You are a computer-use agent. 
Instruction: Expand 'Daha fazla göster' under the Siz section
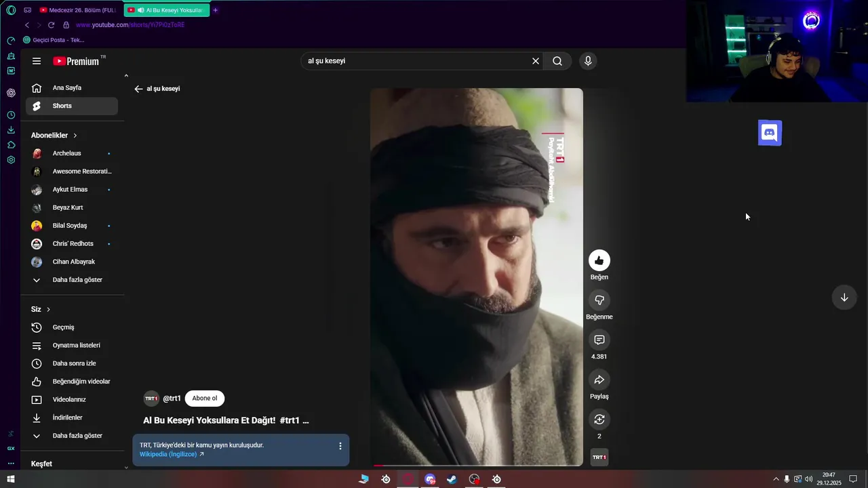(72, 436)
